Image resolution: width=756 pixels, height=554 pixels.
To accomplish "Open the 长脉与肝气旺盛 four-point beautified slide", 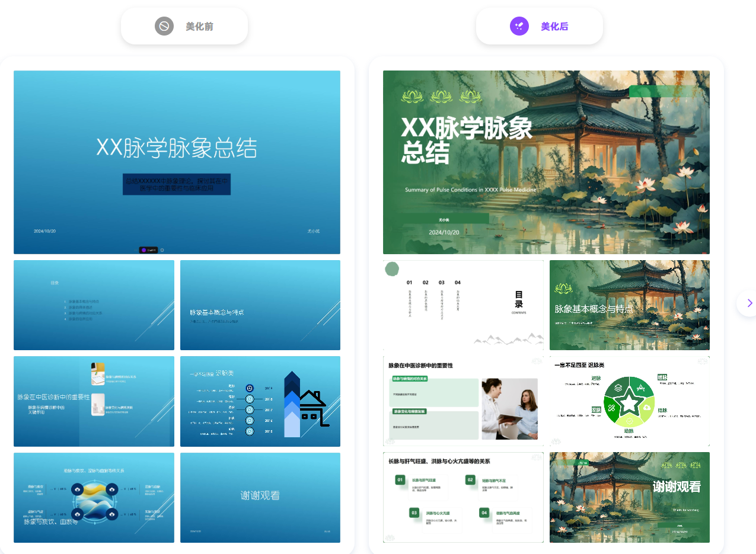I will click(463, 498).
